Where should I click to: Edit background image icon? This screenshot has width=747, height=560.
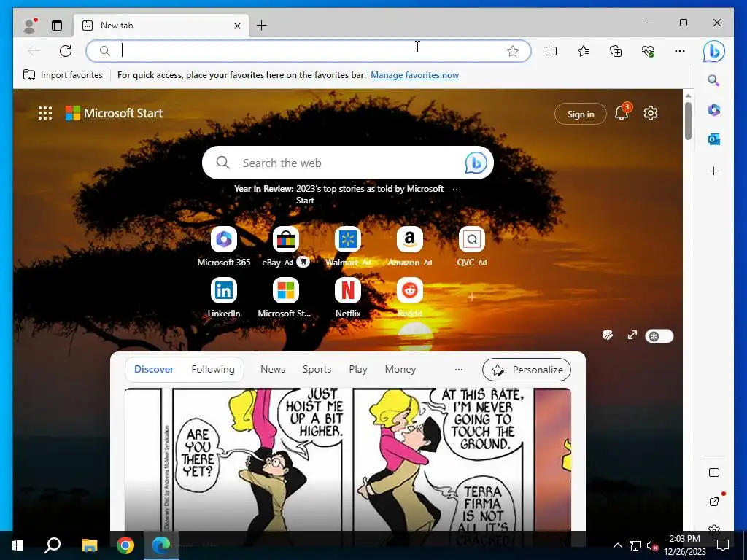click(x=608, y=335)
